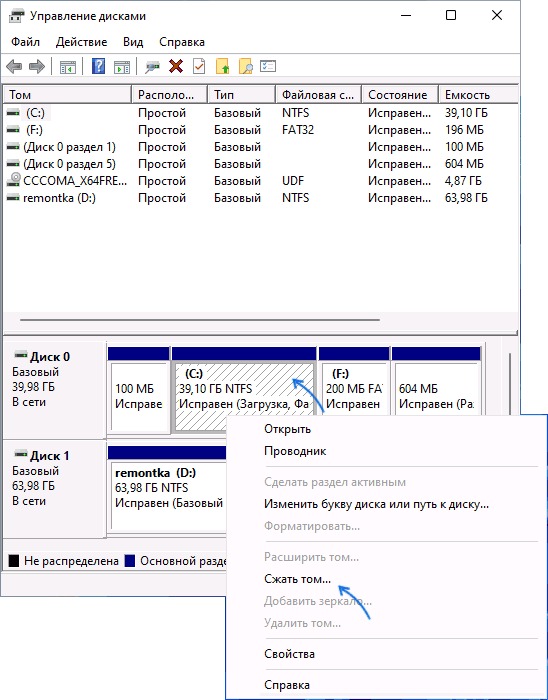Click the Файловая система column header

318,95
